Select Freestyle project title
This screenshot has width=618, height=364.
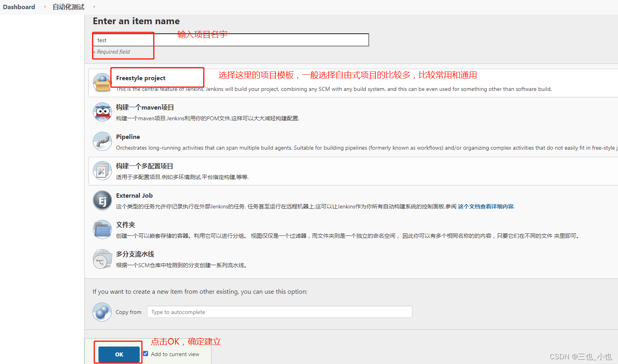click(x=141, y=78)
